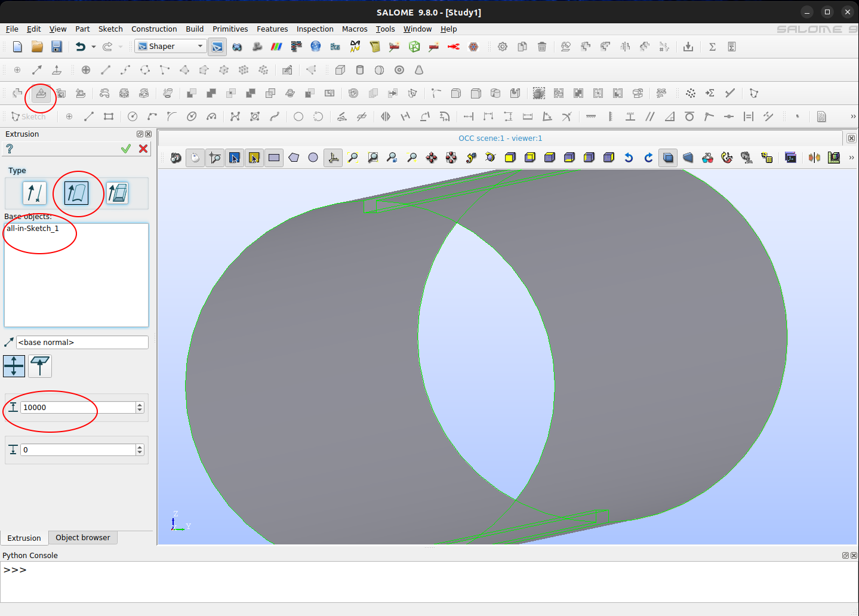Viewport: 859px width, 616px height.
Task: Open the Inspection menu
Action: coord(315,29)
